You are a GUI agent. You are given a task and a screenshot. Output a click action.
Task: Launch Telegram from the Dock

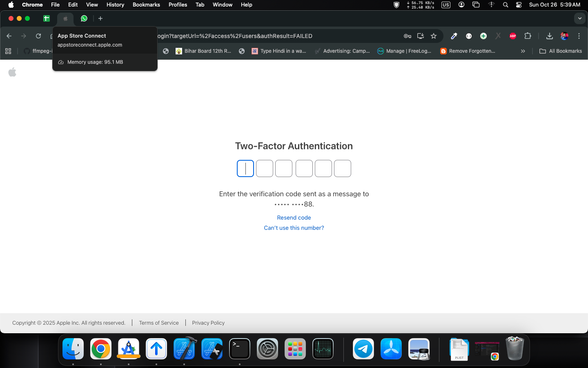pyautogui.click(x=363, y=349)
